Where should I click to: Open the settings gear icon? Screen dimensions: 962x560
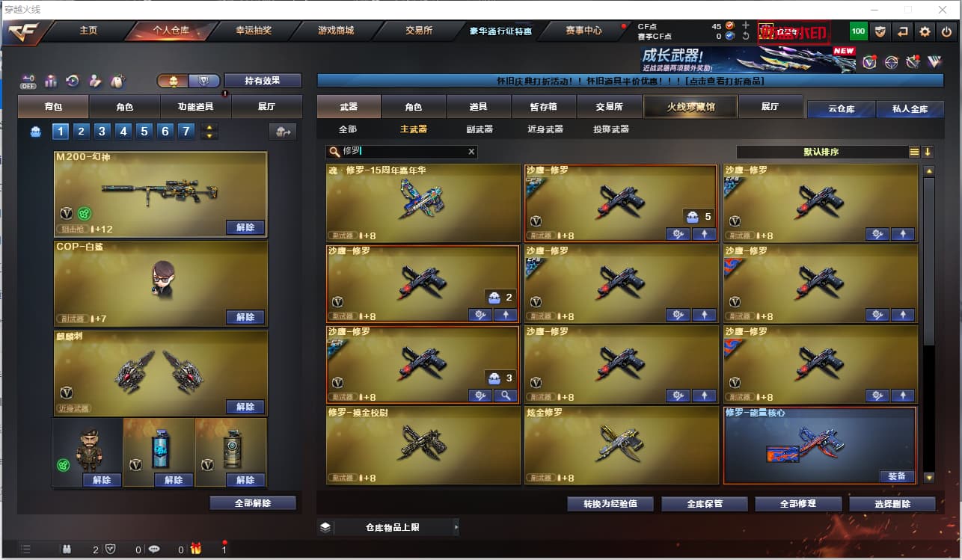(925, 31)
